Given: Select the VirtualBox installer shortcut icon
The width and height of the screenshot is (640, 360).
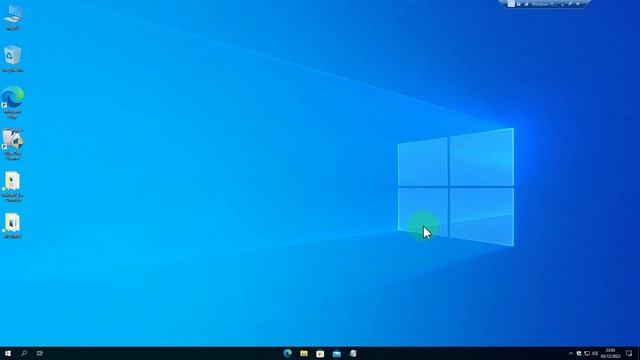Looking at the screenshot, I should (x=13, y=144).
